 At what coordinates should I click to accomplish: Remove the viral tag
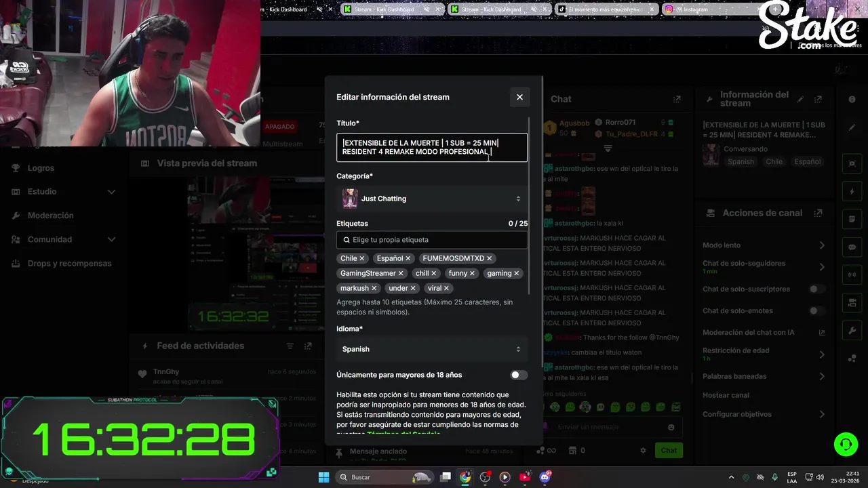point(447,288)
